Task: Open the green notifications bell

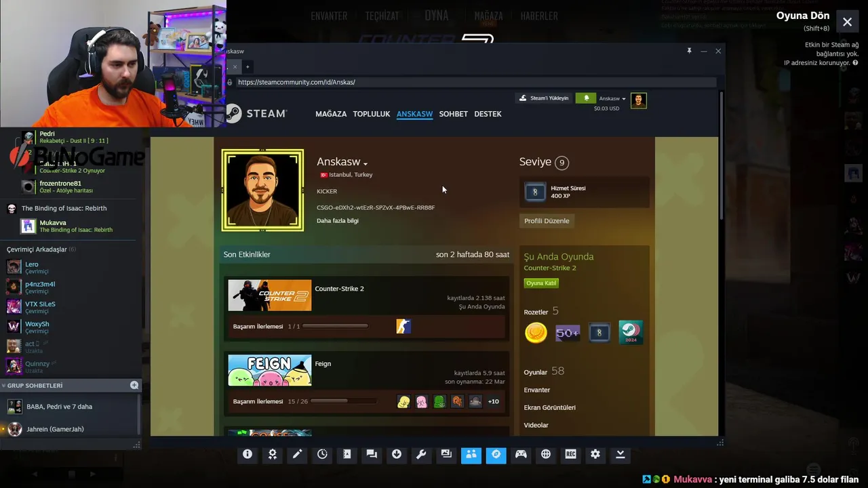Action: [586, 98]
